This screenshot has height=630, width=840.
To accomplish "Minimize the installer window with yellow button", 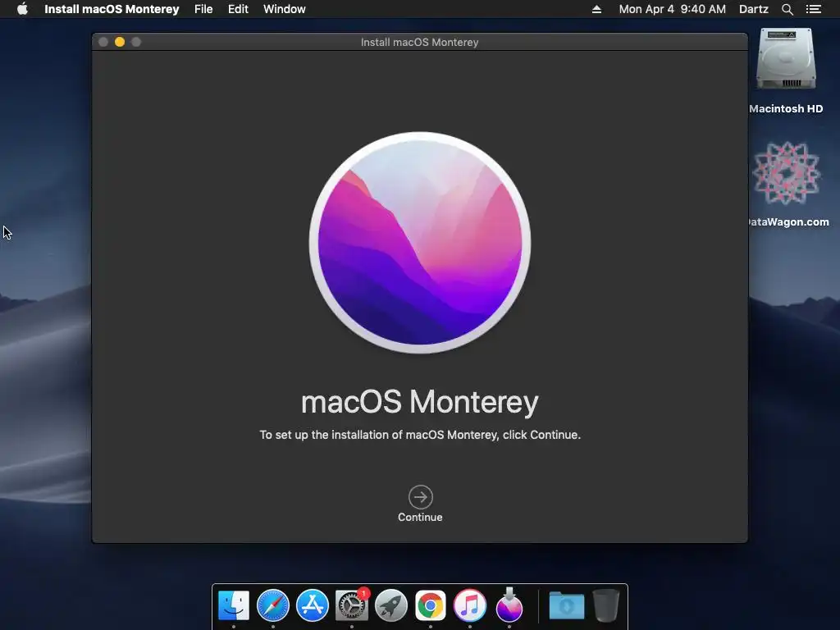I will (120, 42).
